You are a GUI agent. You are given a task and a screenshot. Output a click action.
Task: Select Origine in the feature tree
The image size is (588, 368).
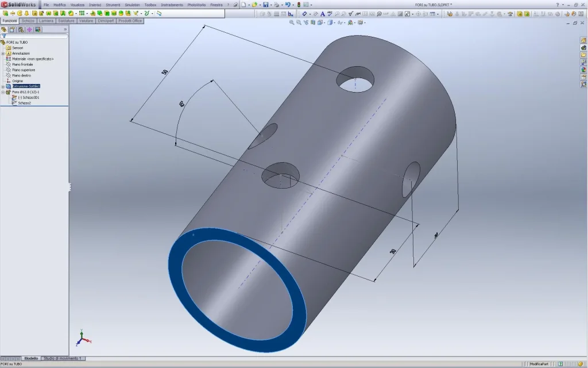click(x=17, y=80)
